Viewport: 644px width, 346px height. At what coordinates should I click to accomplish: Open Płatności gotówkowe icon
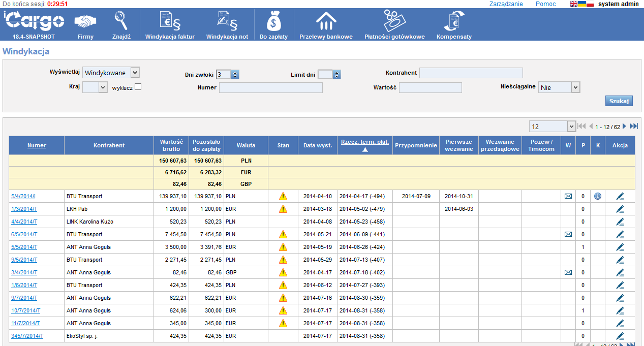(394, 21)
